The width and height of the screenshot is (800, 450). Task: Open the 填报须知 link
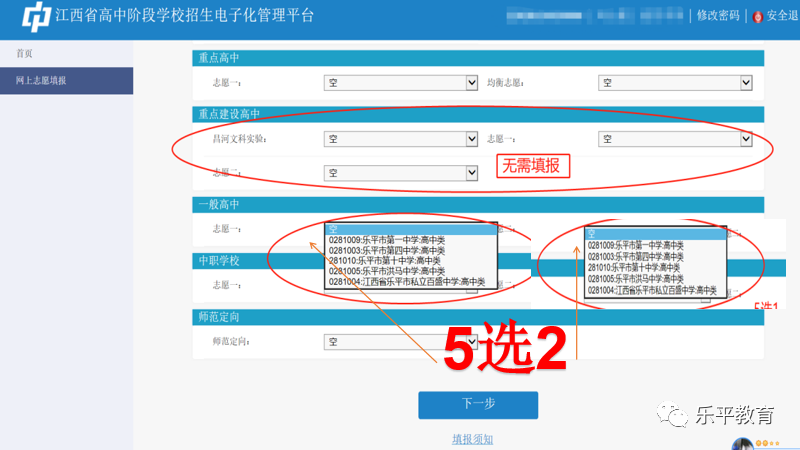tap(472, 439)
